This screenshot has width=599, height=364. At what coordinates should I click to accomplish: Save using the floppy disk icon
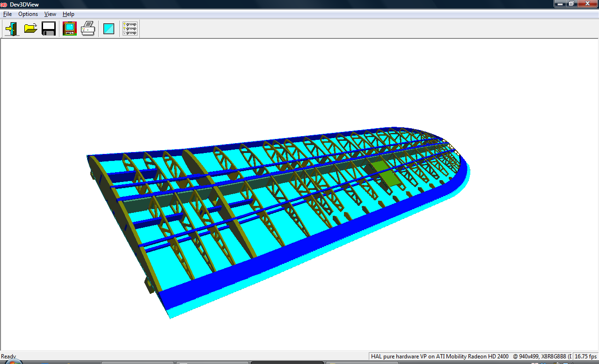pyautogui.click(x=49, y=29)
